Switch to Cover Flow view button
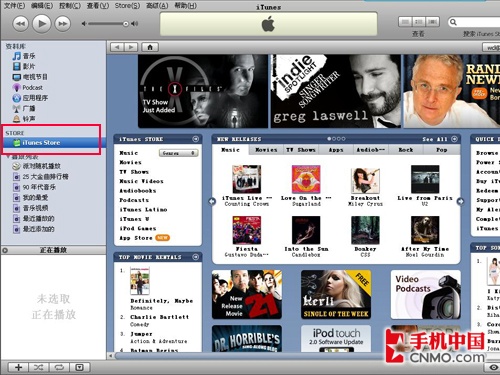Image resolution: width=500 pixels, height=375 pixels. 432,22
